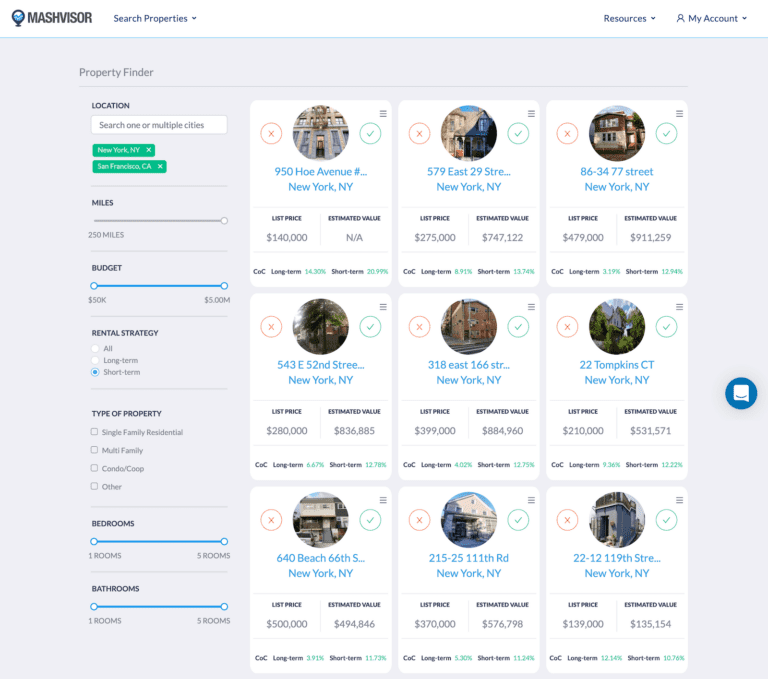
Task: Reject the 215-25 111th Rd listing
Action: (x=419, y=519)
